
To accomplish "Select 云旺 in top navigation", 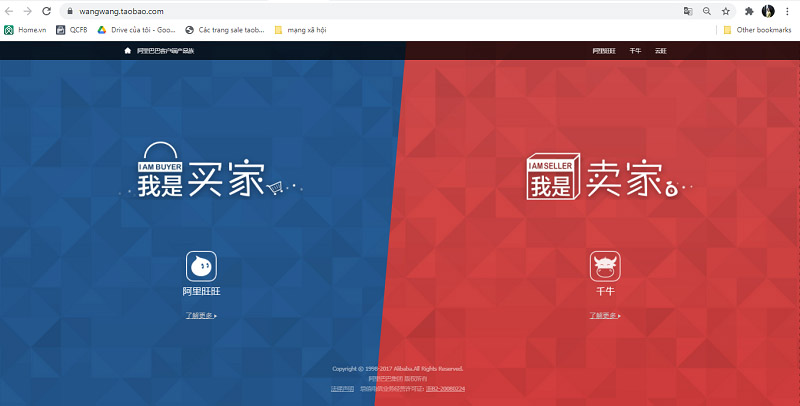I will coord(661,50).
